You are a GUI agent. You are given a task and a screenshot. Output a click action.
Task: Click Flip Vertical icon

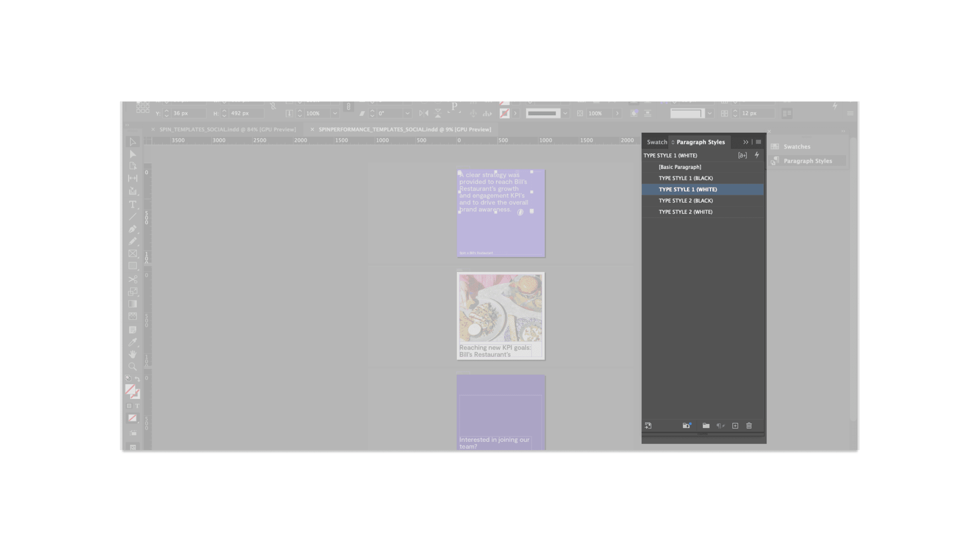point(438,114)
